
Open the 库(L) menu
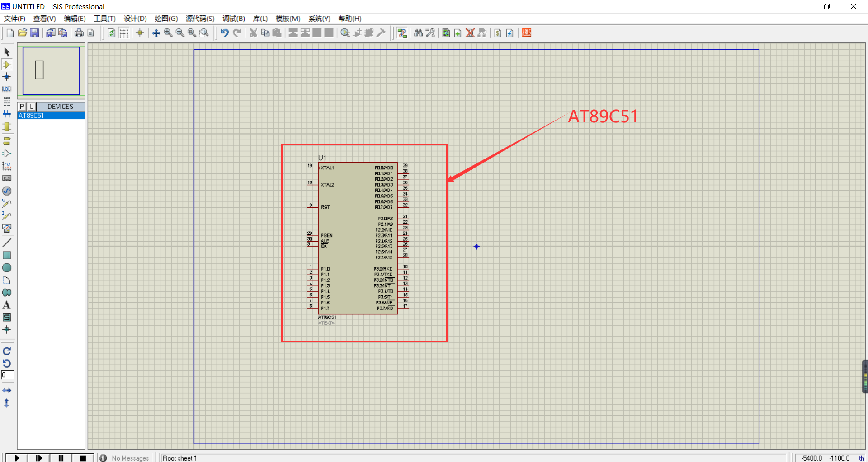click(260, 19)
